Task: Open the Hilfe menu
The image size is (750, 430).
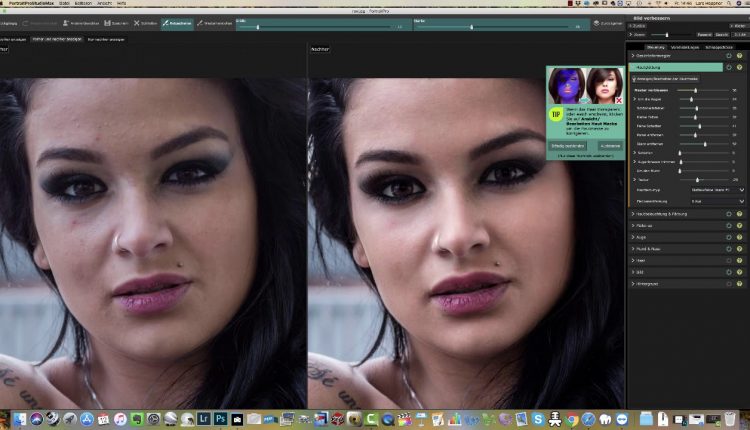Action: pyautogui.click(x=122, y=3)
